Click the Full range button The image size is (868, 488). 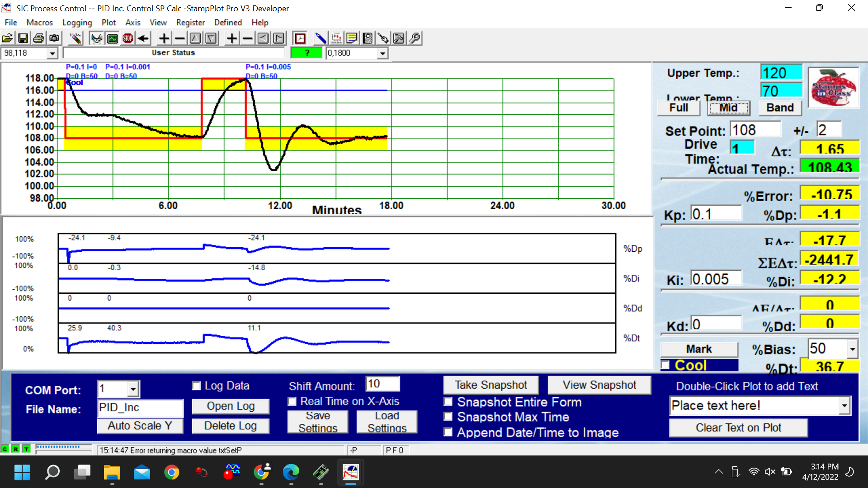pyautogui.click(x=679, y=108)
